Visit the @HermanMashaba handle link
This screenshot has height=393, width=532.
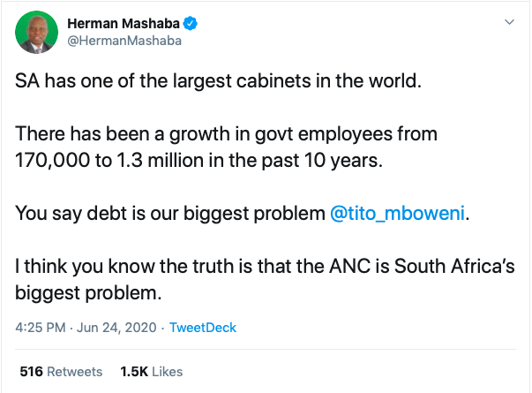coord(124,41)
